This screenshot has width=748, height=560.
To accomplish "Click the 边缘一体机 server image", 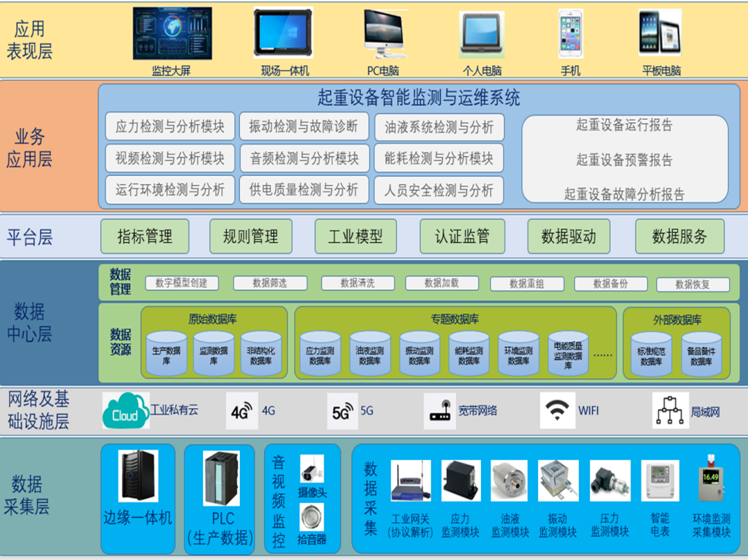I will pyautogui.click(x=137, y=476).
